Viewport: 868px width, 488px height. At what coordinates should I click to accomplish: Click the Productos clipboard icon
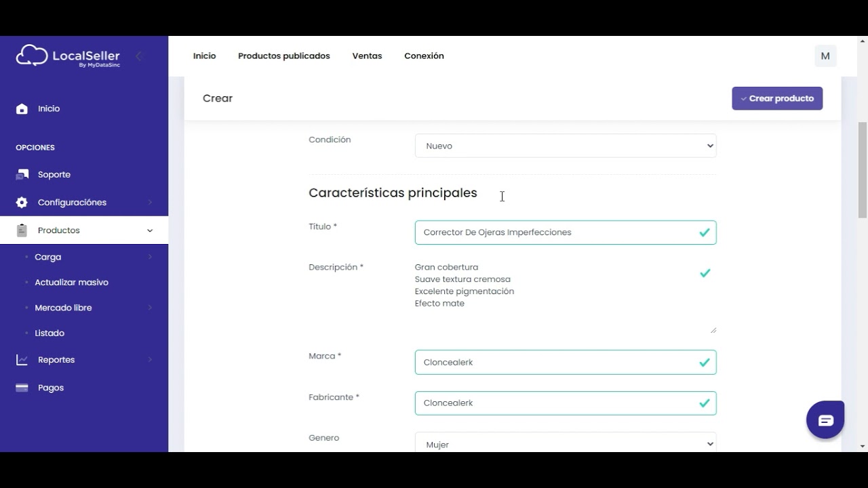pyautogui.click(x=22, y=230)
